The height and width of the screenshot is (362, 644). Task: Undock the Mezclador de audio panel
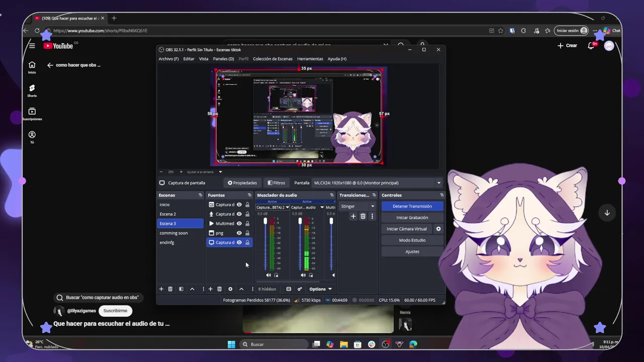(x=332, y=195)
